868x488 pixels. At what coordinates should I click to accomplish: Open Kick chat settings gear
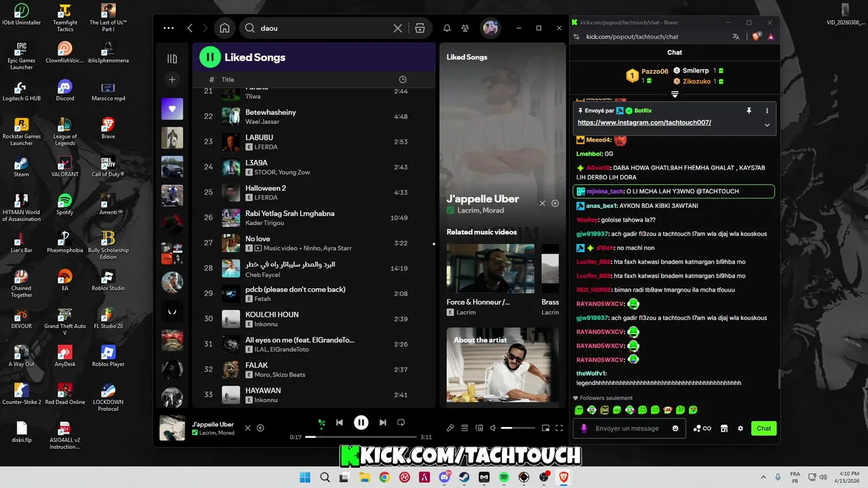(x=741, y=428)
